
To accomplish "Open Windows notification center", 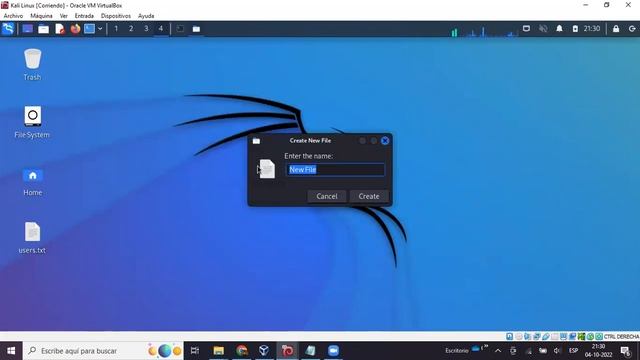I will pos(626,351).
